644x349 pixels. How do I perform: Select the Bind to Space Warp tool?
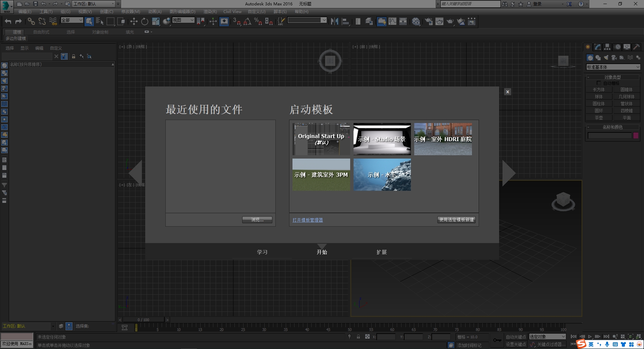click(x=53, y=21)
